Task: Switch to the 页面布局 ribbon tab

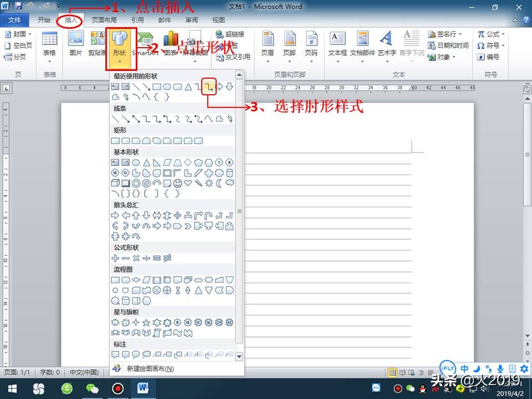Action: point(103,19)
